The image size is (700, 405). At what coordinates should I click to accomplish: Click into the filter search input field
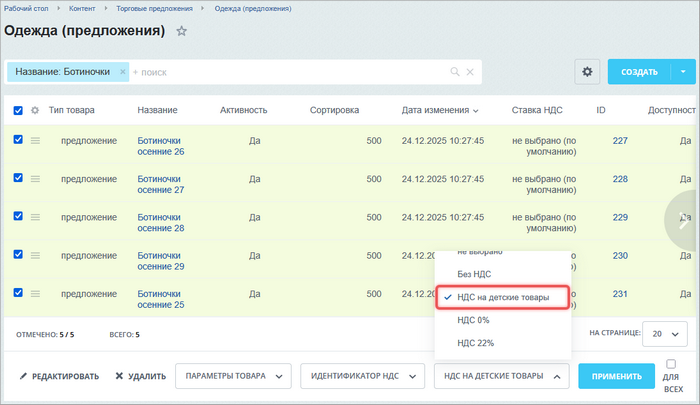click(290, 72)
